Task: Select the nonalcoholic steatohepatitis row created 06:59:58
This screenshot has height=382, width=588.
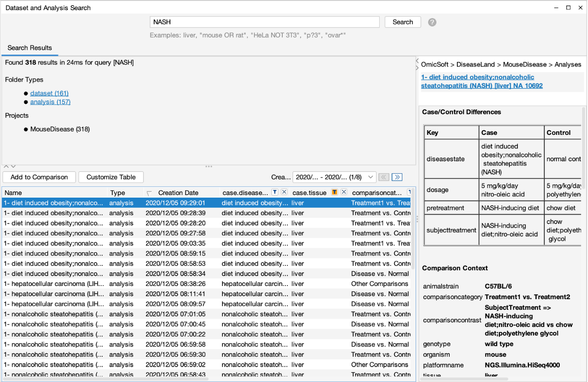Action: [207, 344]
